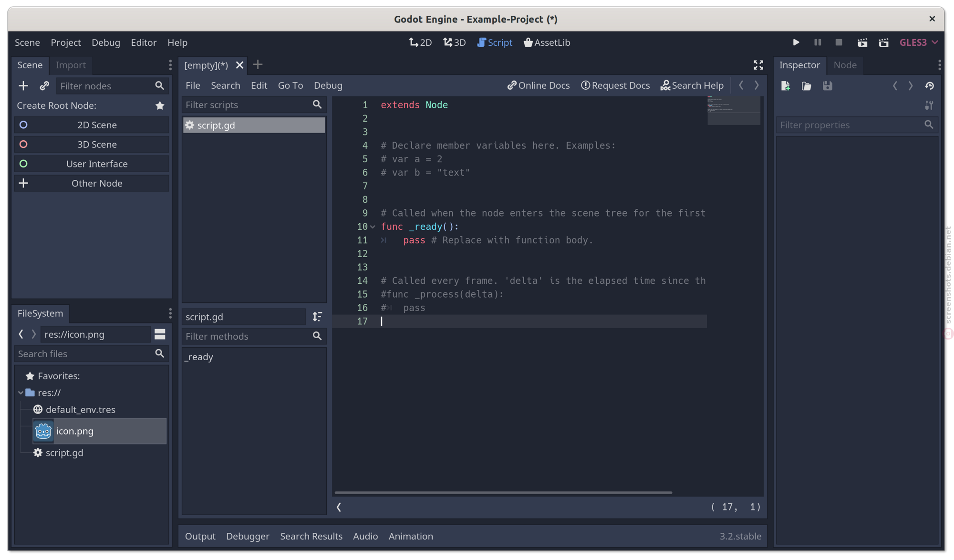The image size is (954, 560).
Task: Toggle FileSystem split view mode
Action: coord(160,334)
